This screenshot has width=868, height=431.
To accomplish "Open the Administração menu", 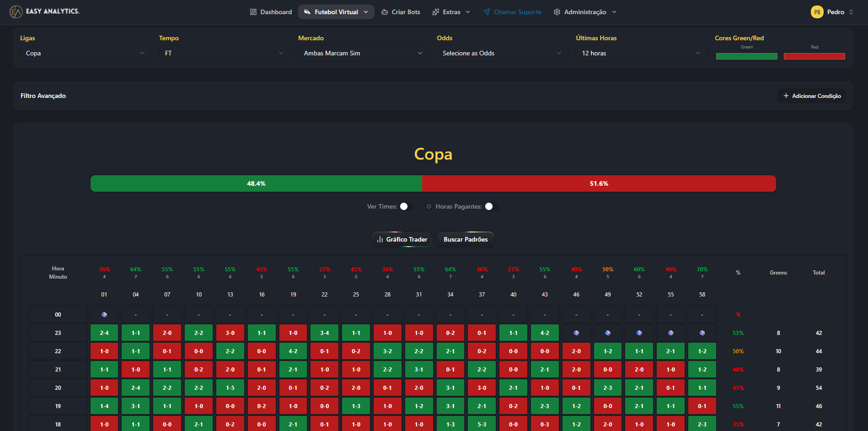I will [585, 12].
